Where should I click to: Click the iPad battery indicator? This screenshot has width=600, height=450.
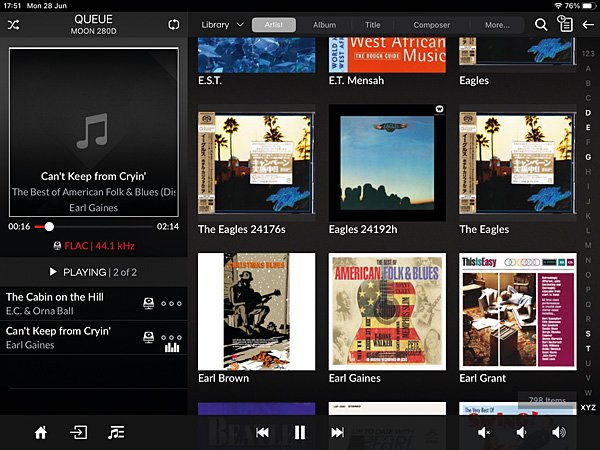[x=589, y=6]
